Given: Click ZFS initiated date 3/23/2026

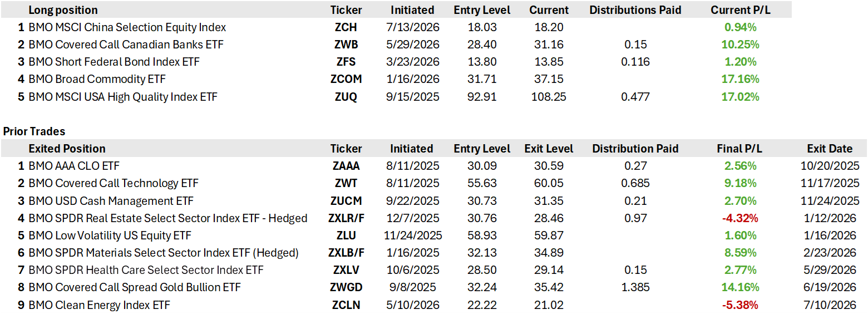Looking at the screenshot, I should click(x=412, y=62).
